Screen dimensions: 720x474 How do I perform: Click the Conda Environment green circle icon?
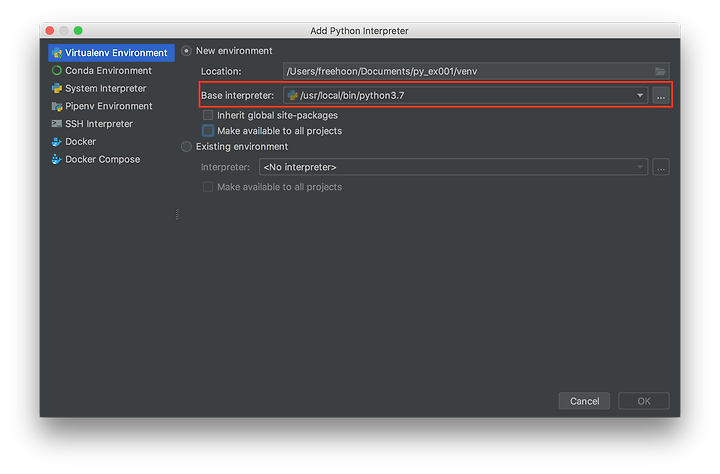coord(57,71)
